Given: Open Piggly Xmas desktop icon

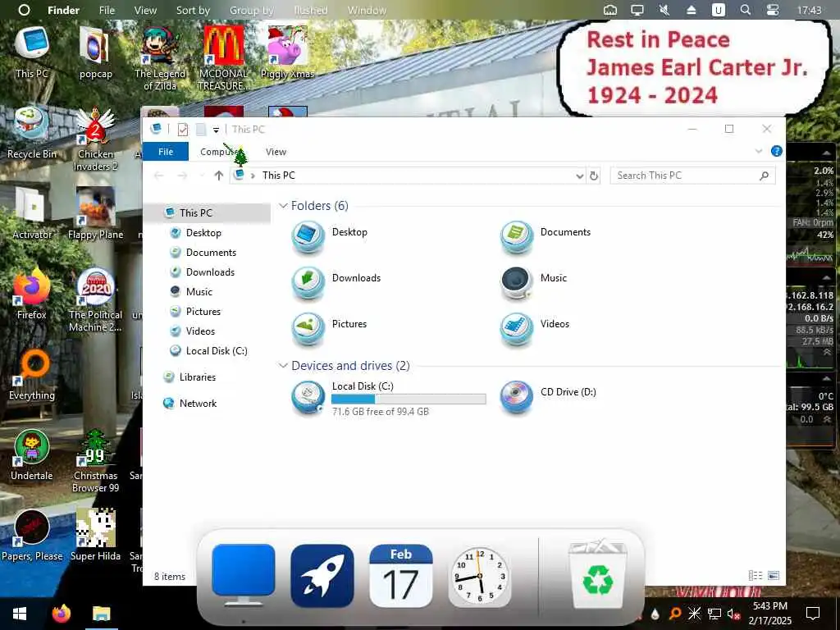Looking at the screenshot, I should [287, 52].
